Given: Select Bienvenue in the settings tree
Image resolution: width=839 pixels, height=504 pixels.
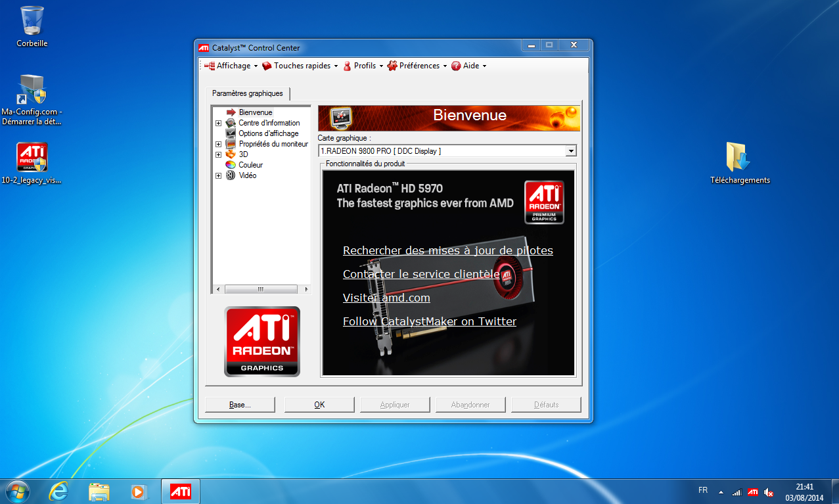Looking at the screenshot, I should tap(255, 112).
